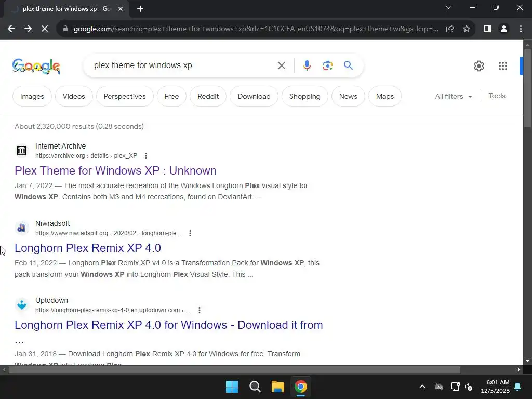Open the volume muted tray icon

click(469, 387)
